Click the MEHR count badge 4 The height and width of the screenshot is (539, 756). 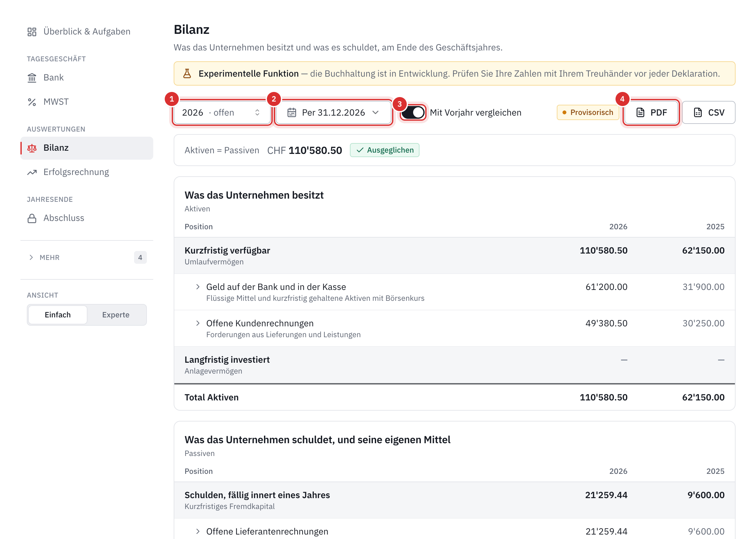140,258
